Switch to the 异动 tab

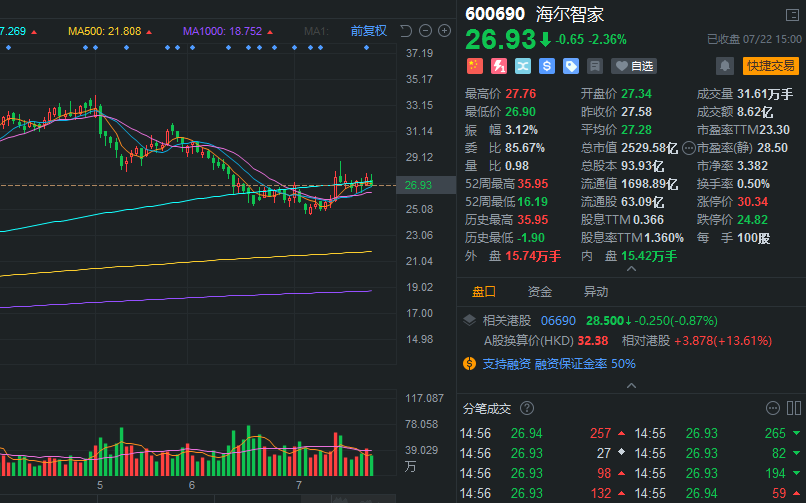coord(596,292)
